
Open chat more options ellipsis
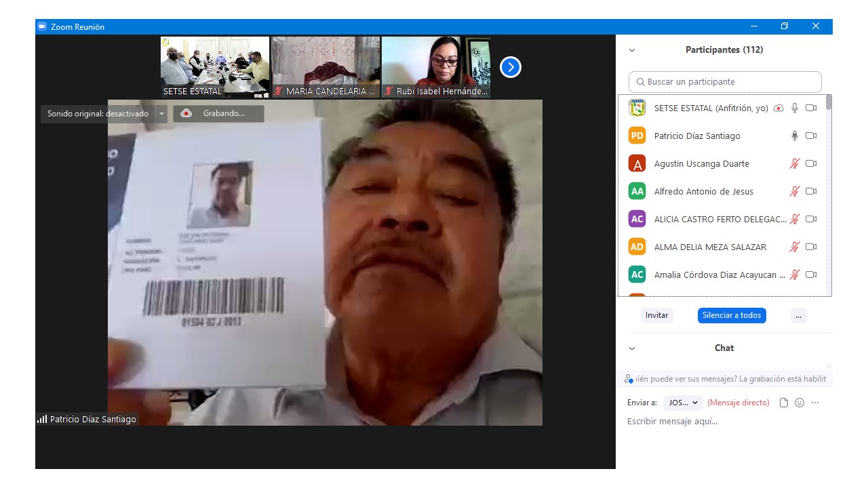[815, 403]
